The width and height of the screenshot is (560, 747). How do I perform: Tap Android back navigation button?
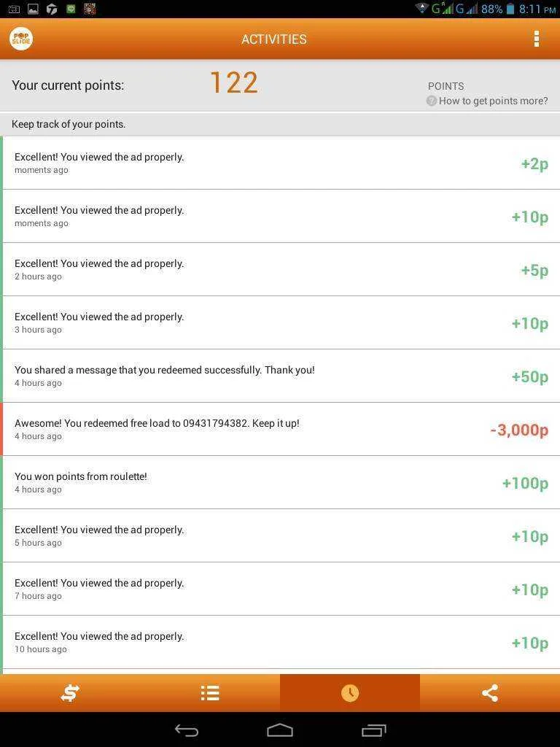(x=186, y=729)
